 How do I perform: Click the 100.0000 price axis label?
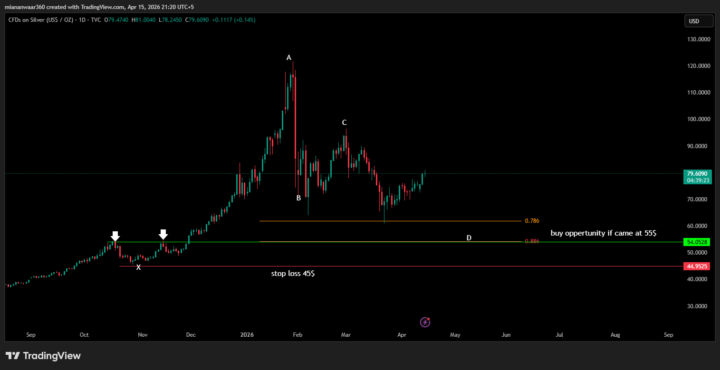click(x=699, y=119)
